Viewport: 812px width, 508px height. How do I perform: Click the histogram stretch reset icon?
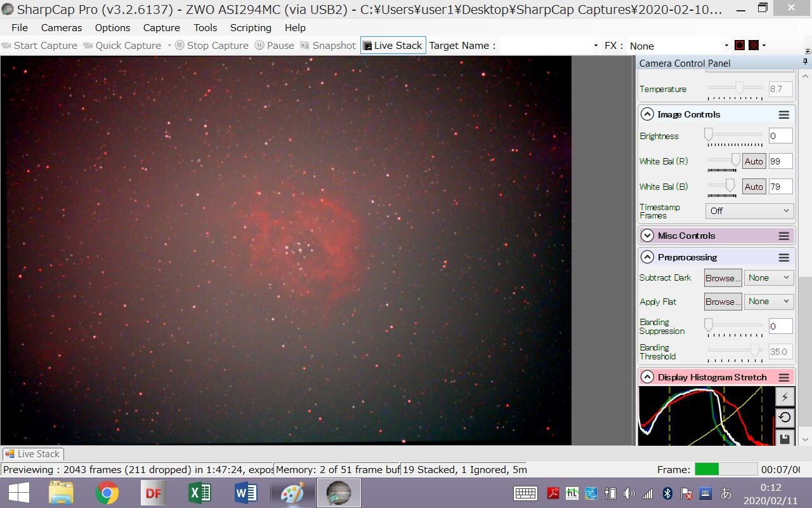785,418
